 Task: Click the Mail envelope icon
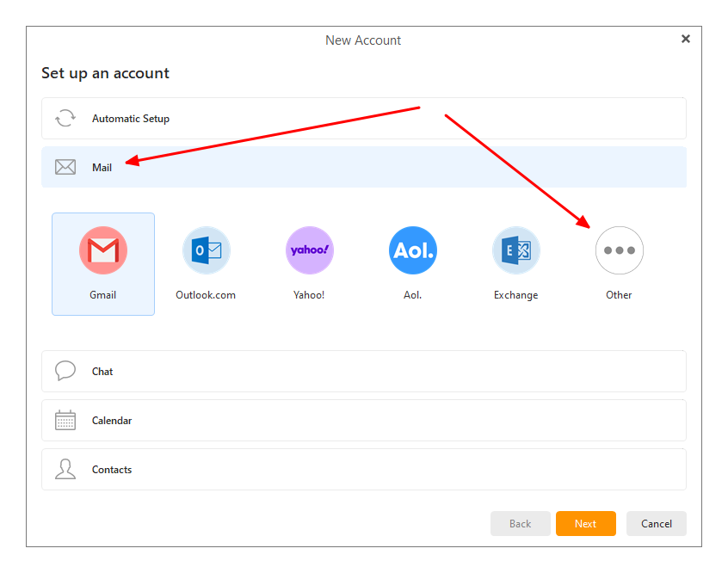pyautogui.click(x=65, y=167)
